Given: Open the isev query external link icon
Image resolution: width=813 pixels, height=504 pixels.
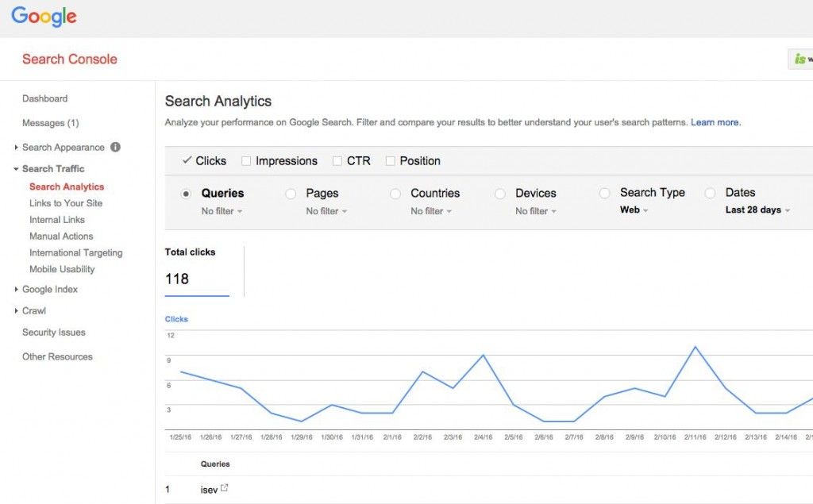Looking at the screenshot, I should pyautogui.click(x=226, y=489).
